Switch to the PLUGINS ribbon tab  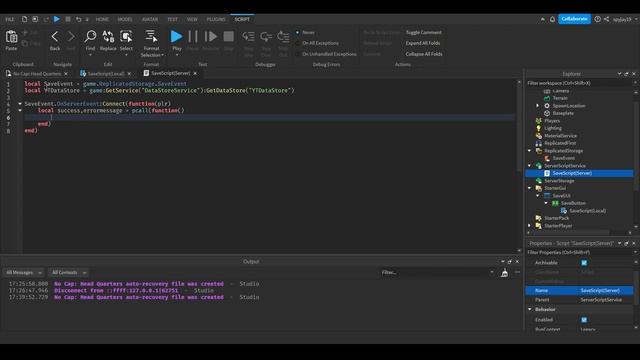216,19
